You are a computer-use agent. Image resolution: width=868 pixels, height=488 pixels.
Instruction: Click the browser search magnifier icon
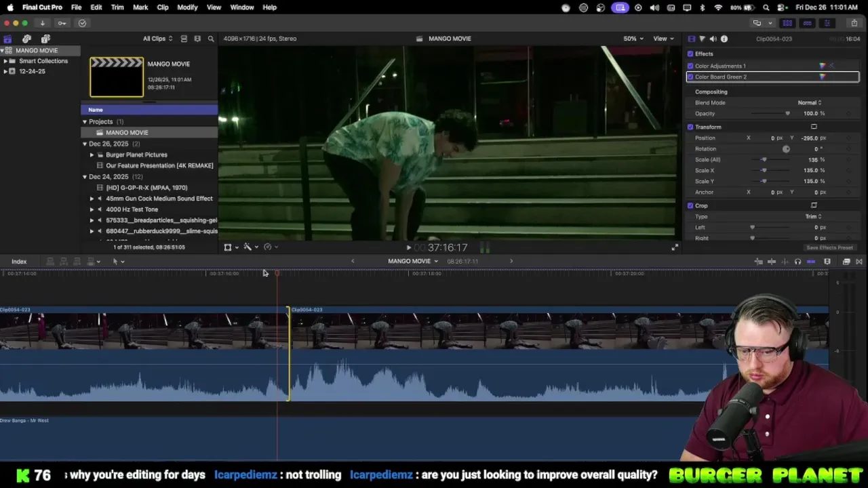click(x=211, y=39)
